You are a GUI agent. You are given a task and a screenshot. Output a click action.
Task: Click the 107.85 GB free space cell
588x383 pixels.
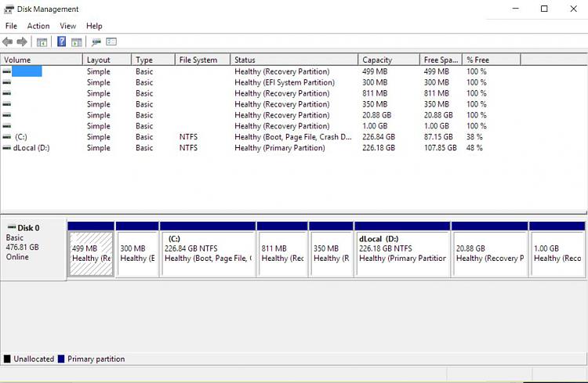pyautogui.click(x=441, y=148)
